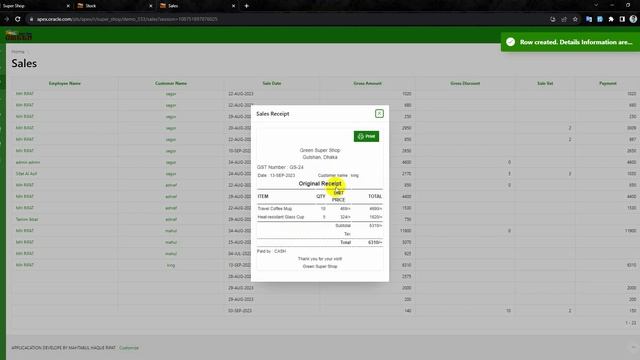Click 'admin admin' employee row
Screen dimensions: 640x360
pos(28,162)
